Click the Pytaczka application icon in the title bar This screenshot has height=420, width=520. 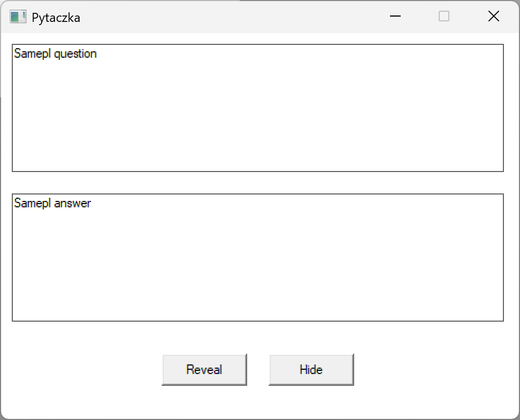(18, 17)
